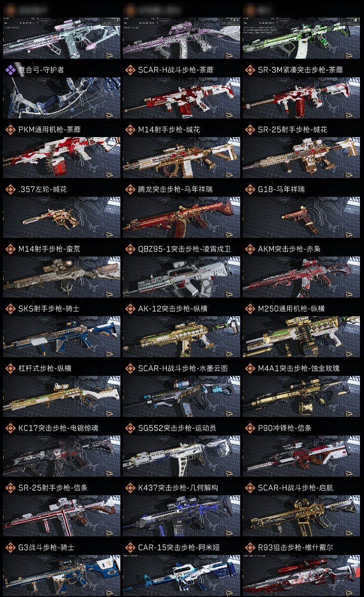Click the rarity icon beside P90冲锋枪-信条
Viewport: 364px width, 597px height.
250,428
